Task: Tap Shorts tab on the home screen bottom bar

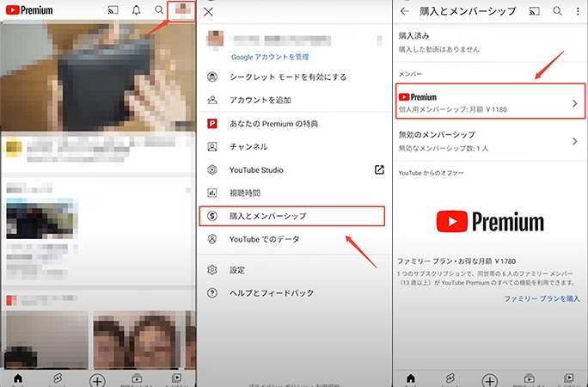Action: [58, 379]
